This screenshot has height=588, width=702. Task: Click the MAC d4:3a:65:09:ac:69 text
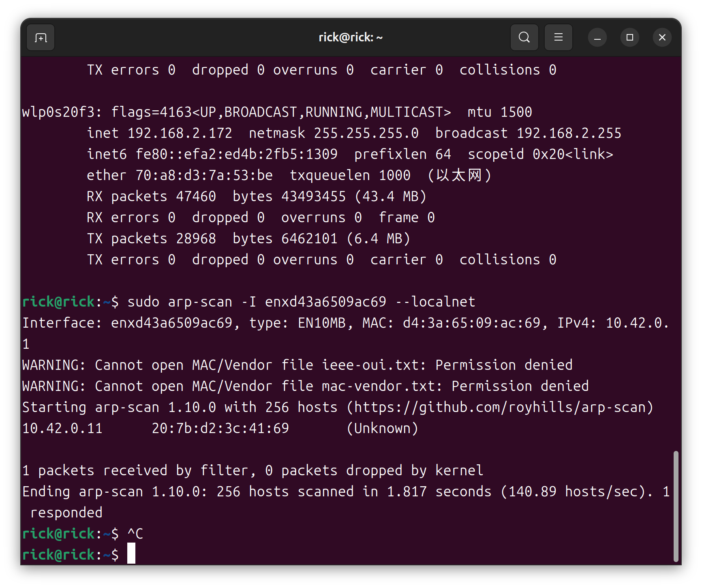click(471, 323)
